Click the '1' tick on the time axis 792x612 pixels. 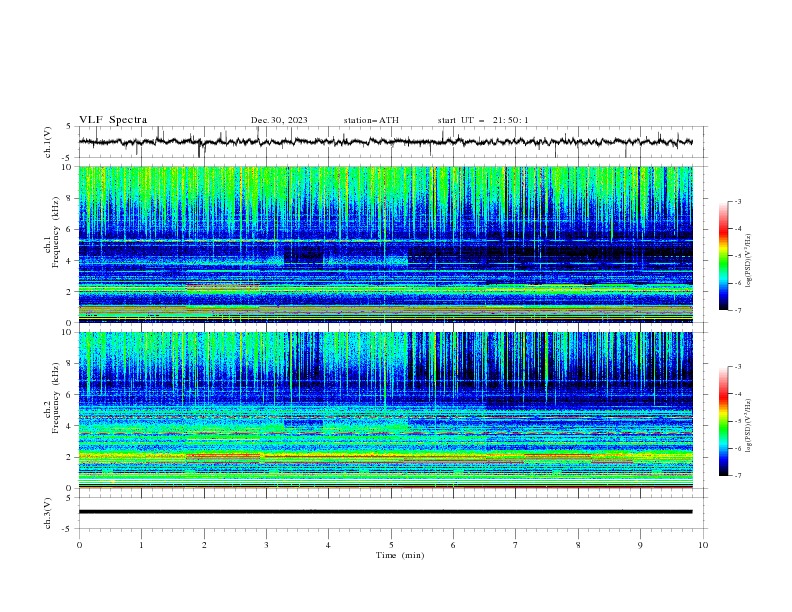pos(141,545)
